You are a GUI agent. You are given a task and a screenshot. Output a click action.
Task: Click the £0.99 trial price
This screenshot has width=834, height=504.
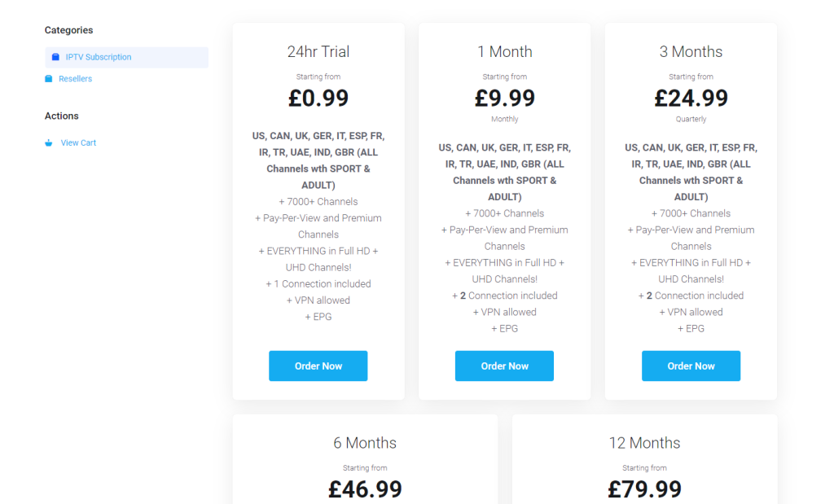click(318, 98)
